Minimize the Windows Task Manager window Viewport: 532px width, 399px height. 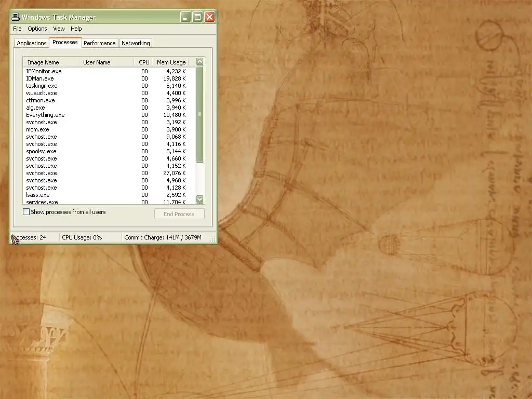pos(185,17)
